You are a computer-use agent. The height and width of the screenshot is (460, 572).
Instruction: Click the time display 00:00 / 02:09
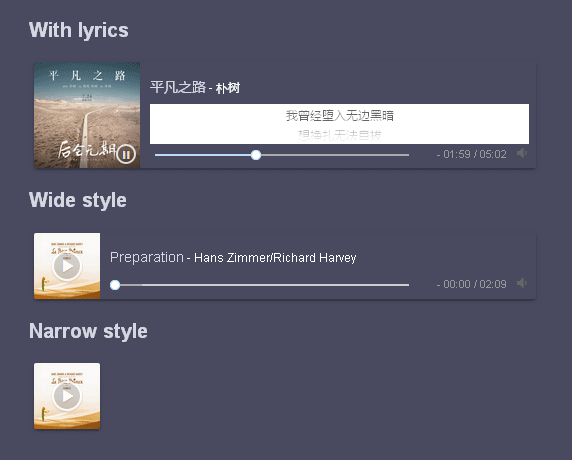[x=471, y=284]
